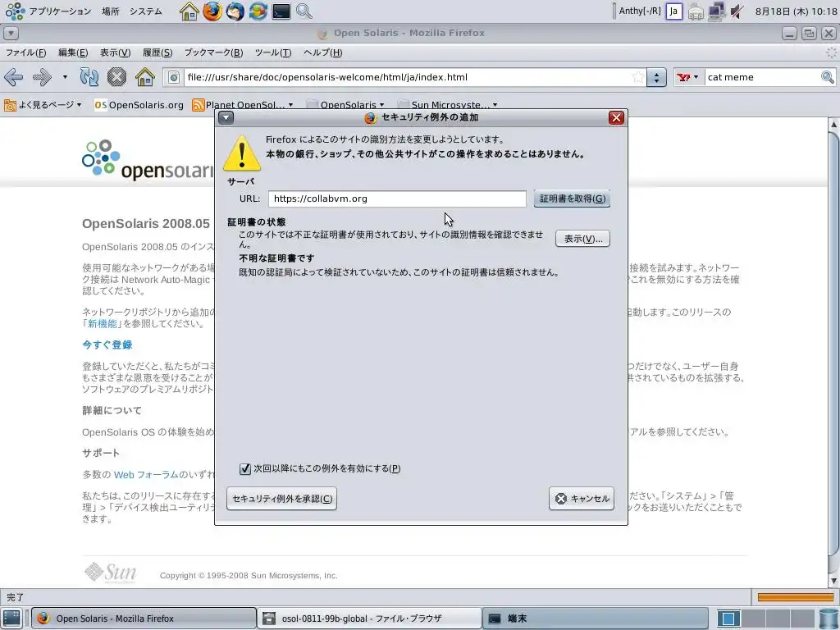Open the Firefox window menu arrow

[x=11, y=33]
